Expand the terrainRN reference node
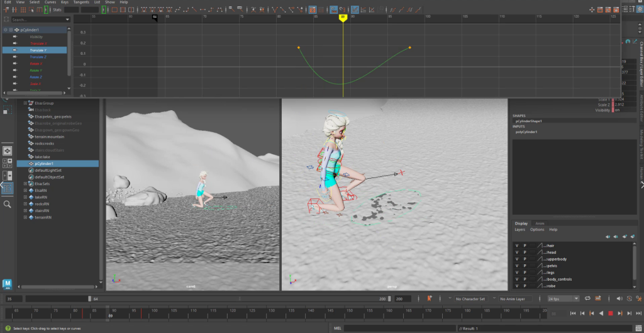 25,217
